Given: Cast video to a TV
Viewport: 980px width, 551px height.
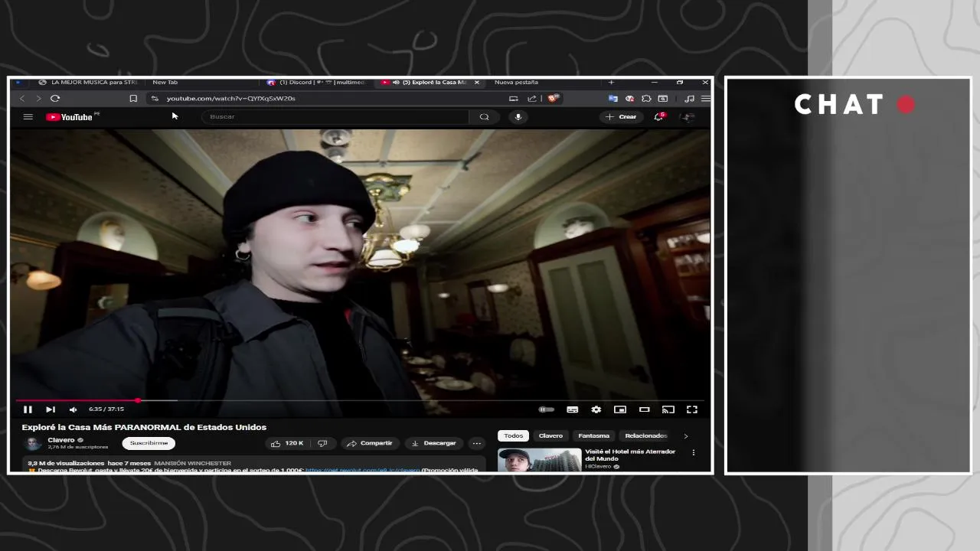Looking at the screenshot, I should click(x=668, y=409).
